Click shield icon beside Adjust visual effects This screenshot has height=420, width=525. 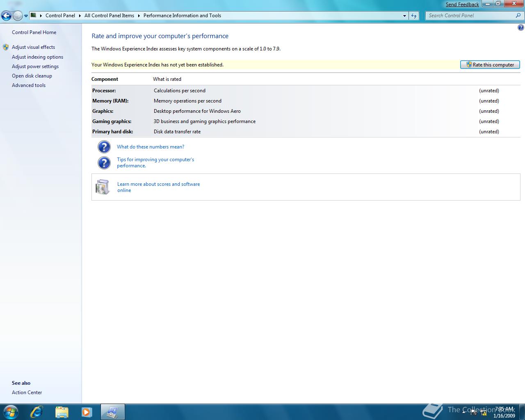(6, 47)
